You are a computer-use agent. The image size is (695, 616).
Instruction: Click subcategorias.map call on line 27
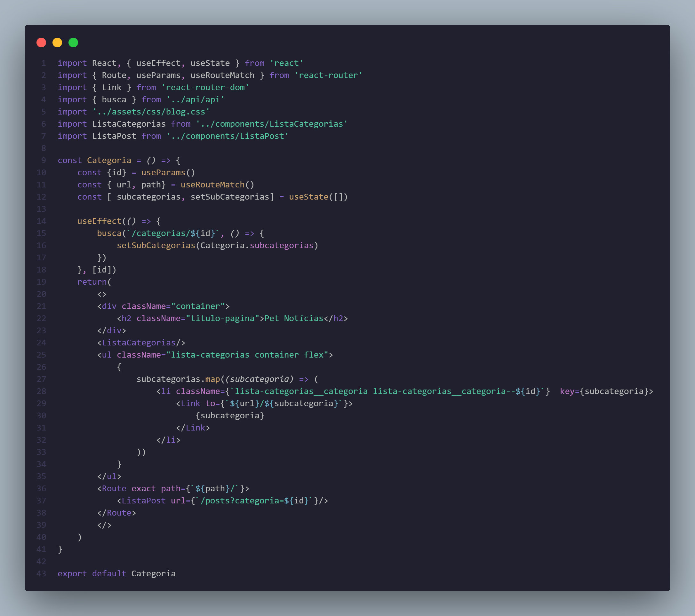pos(178,379)
